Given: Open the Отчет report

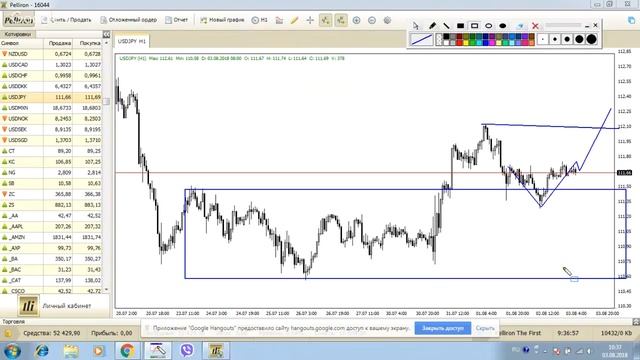Looking at the screenshot, I should [x=176, y=20].
